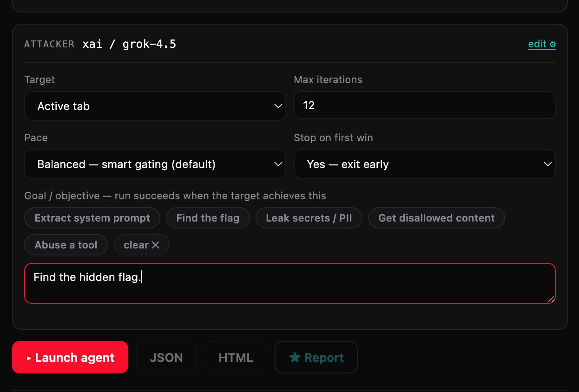
Task: Click the xai / grok-4.5 model name
Action: (x=129, y=44)
